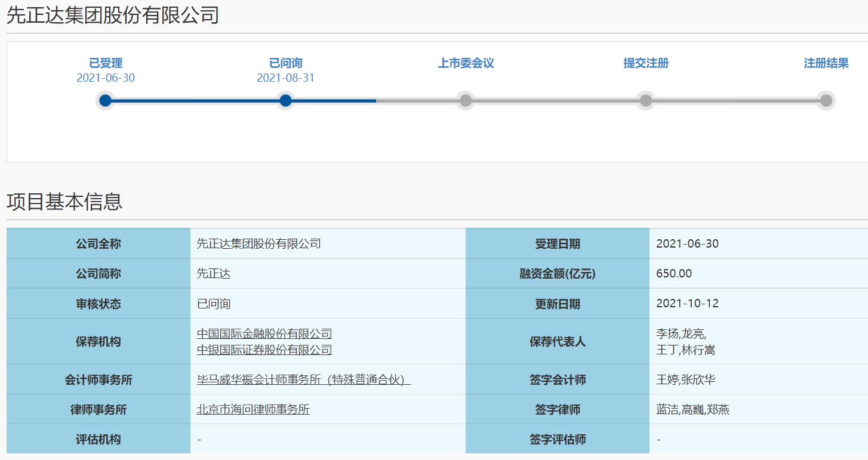This screenshot has height=460, width=868.
Task: Click the 公司简称 header cell
Action: pos(99,274)
